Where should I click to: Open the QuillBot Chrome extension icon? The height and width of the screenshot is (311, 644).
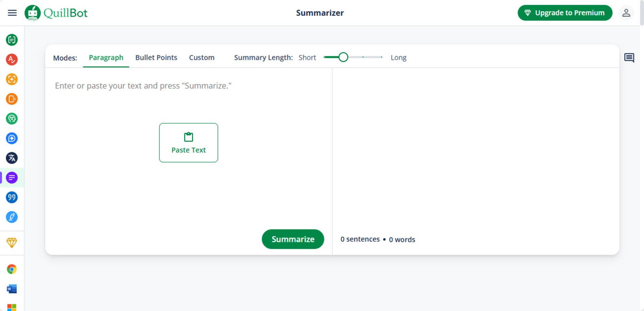[12, 269]
